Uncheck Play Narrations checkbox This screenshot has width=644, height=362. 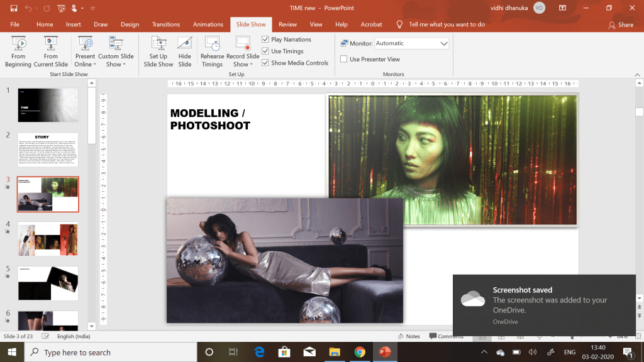[x=265, y=40]
